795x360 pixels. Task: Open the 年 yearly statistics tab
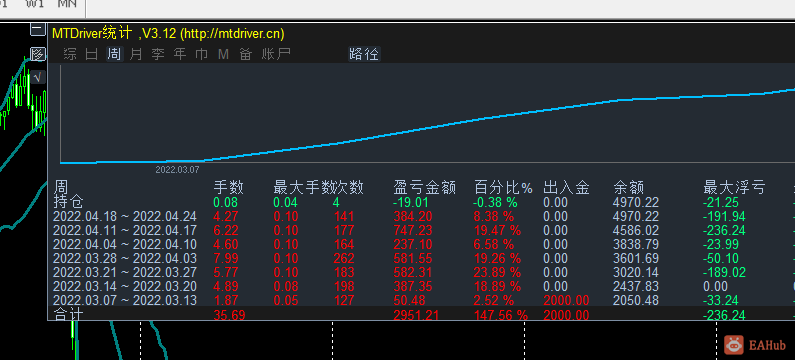coord(180,54)
